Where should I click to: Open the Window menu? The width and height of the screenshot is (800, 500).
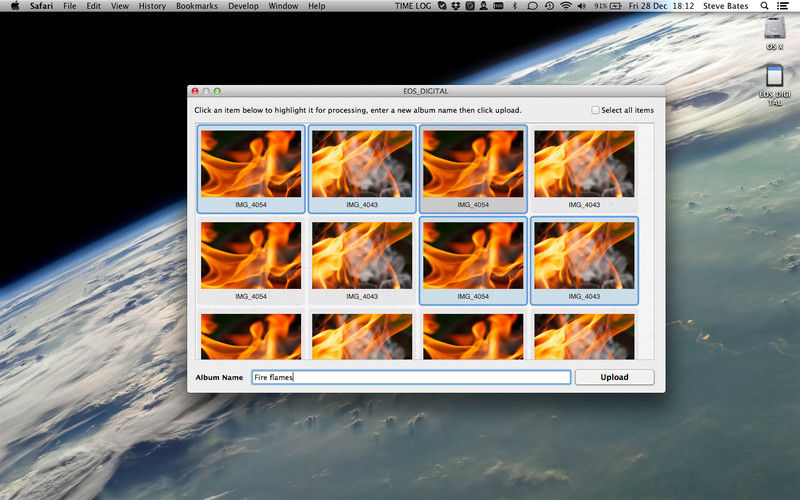(283, 6)
